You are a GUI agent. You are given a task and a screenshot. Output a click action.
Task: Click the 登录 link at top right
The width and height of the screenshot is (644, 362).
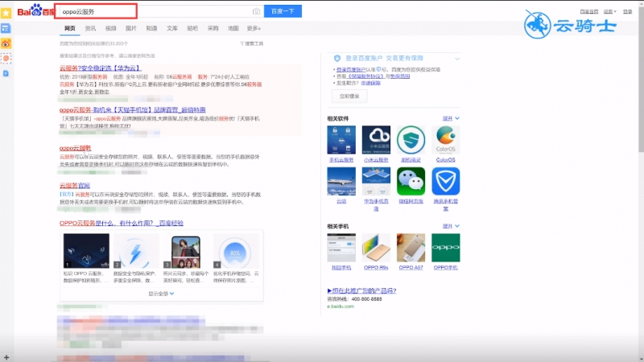[628, 11]
